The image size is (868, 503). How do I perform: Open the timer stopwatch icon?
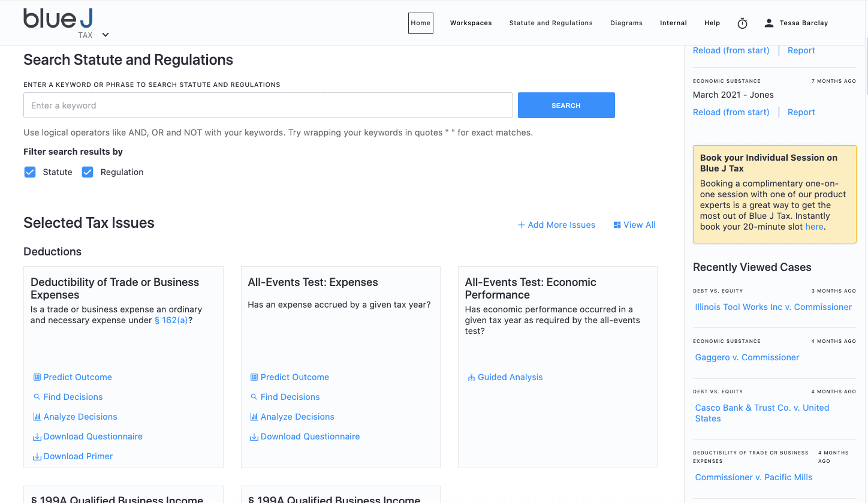tap(742, 23)
